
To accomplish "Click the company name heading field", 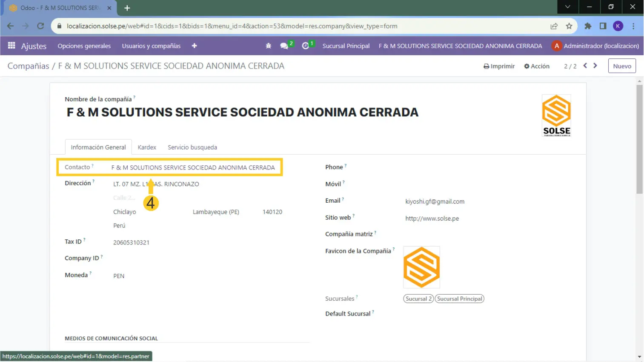I will click(x=243, y=112).
